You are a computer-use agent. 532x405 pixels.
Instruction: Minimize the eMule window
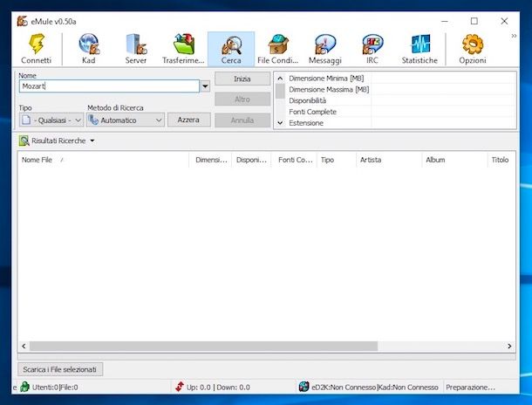(x=445, y=21)
